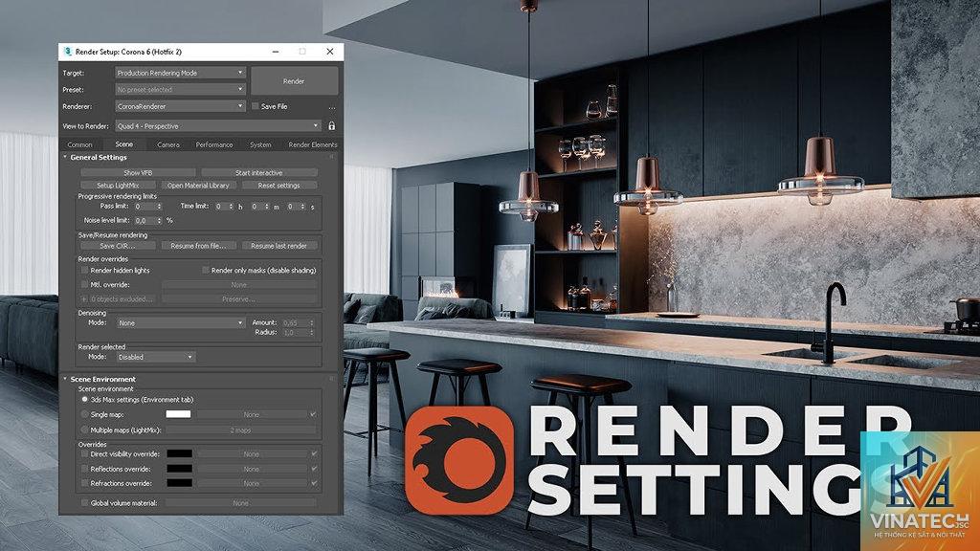Click the Denoising Amount field

point(295,323)
